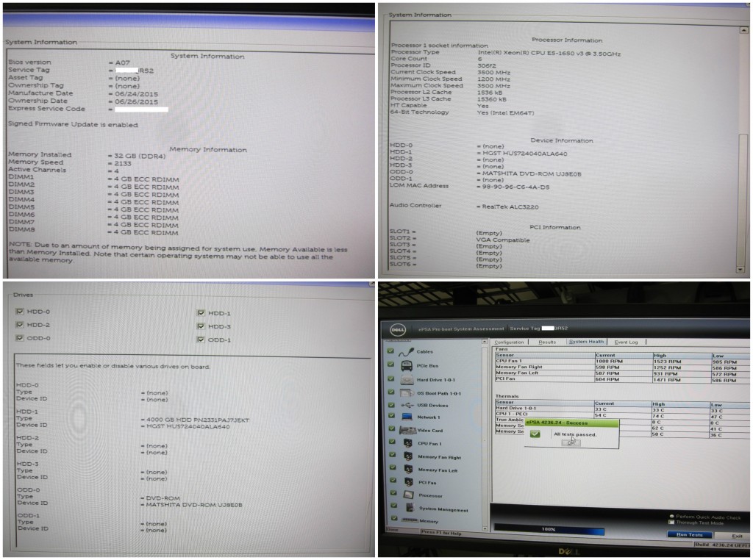Uncheck the Cables test checkbox
The image size is (753, 560).
(390, 351)
